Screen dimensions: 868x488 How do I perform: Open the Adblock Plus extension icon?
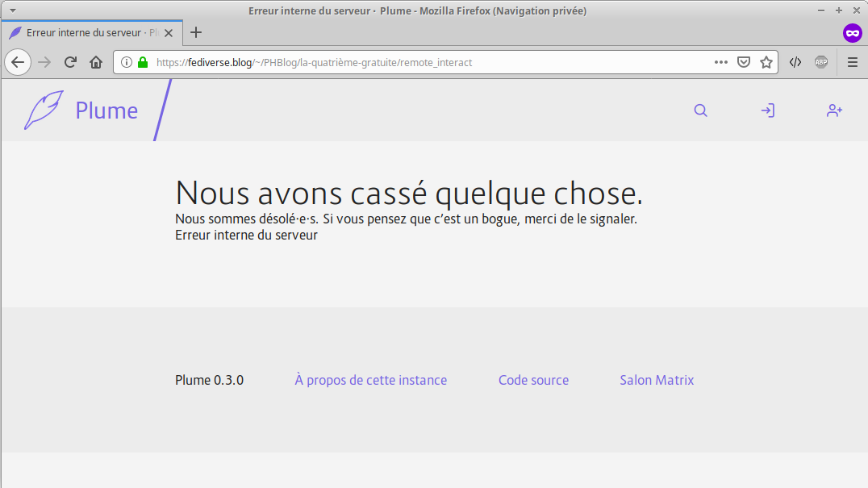pos(821,63)
